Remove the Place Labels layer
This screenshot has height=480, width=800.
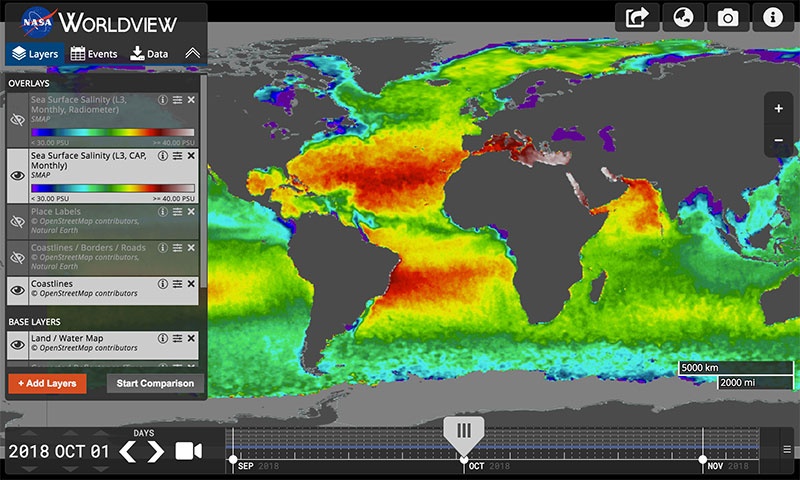tap(191, 211)
